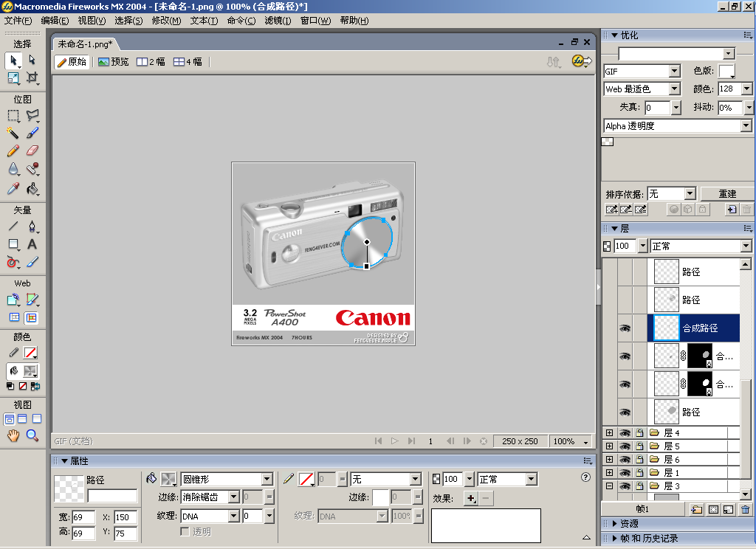Viewport: 756px width, 549px height.
Task: Open the Web 最适色 palette dropdown
Action: [675, 89]
